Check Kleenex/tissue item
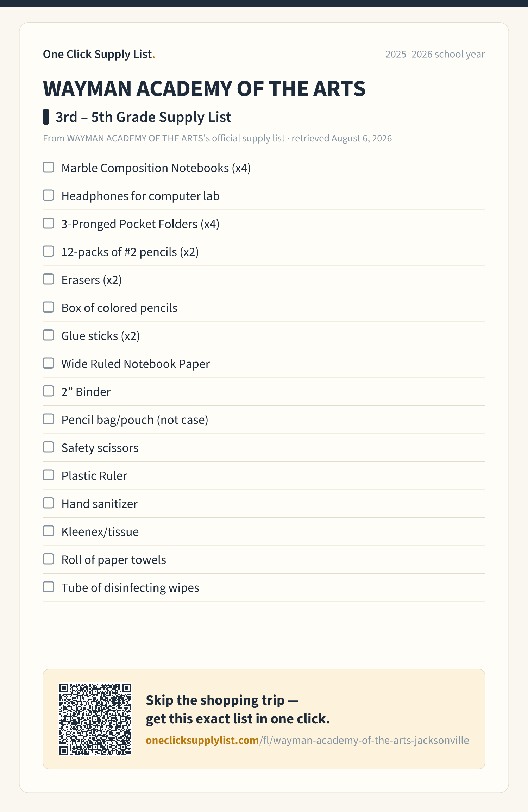 coord(48,531)
